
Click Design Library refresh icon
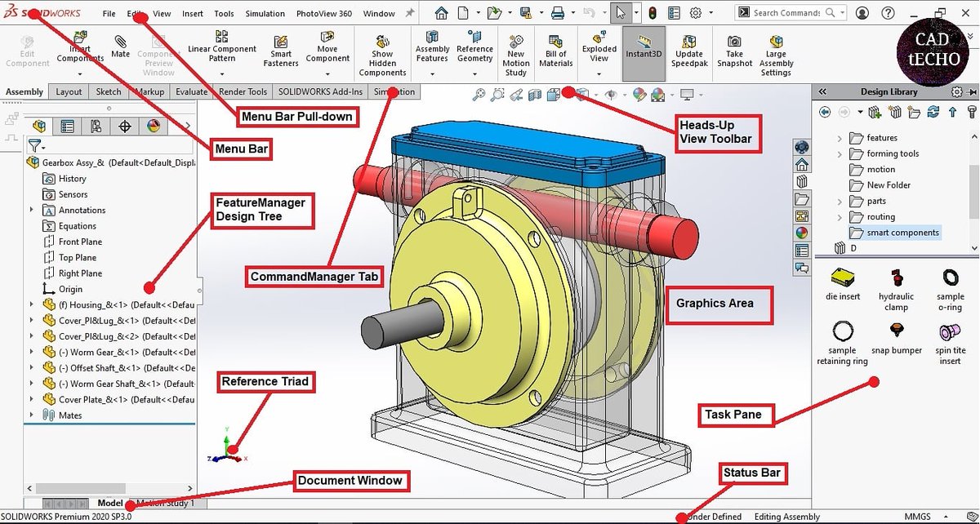pos(933,112)
